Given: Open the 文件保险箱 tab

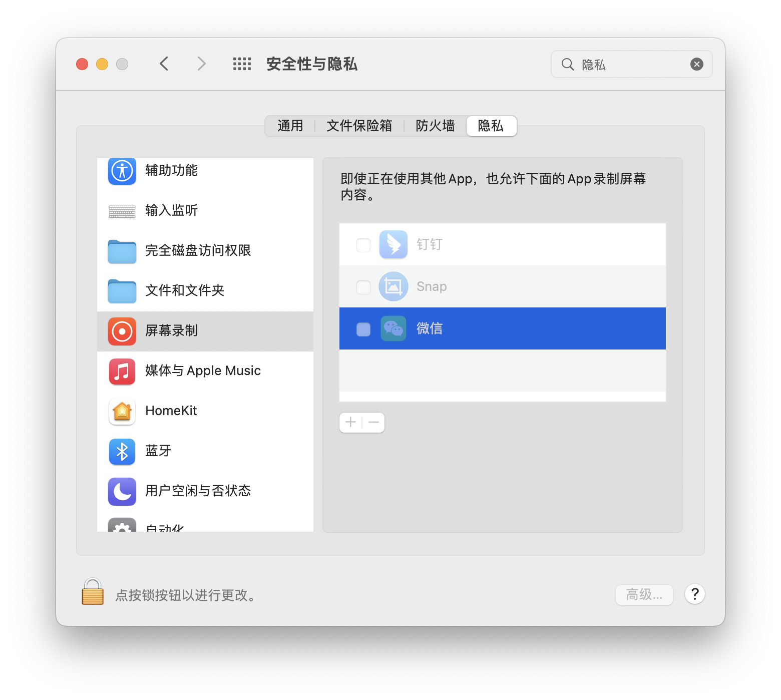Looking at the screenshot, I should pyautogui.click(x=359, y=126).
